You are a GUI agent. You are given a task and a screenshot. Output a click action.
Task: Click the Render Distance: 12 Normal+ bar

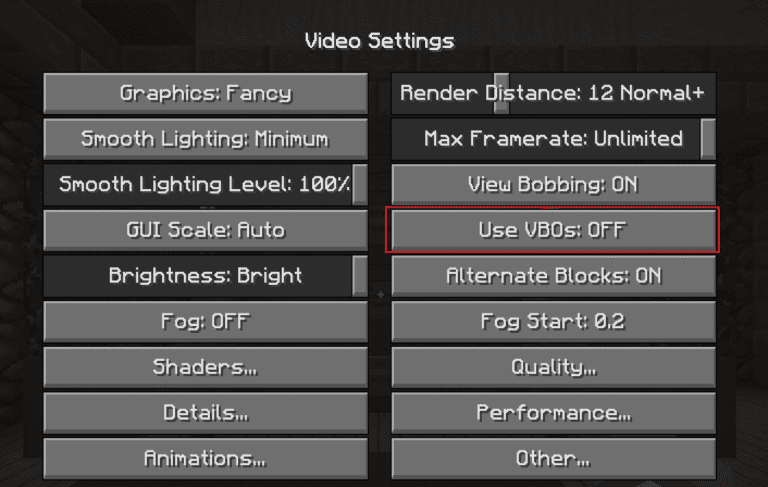pyautogui.click(x=553, y=93)
